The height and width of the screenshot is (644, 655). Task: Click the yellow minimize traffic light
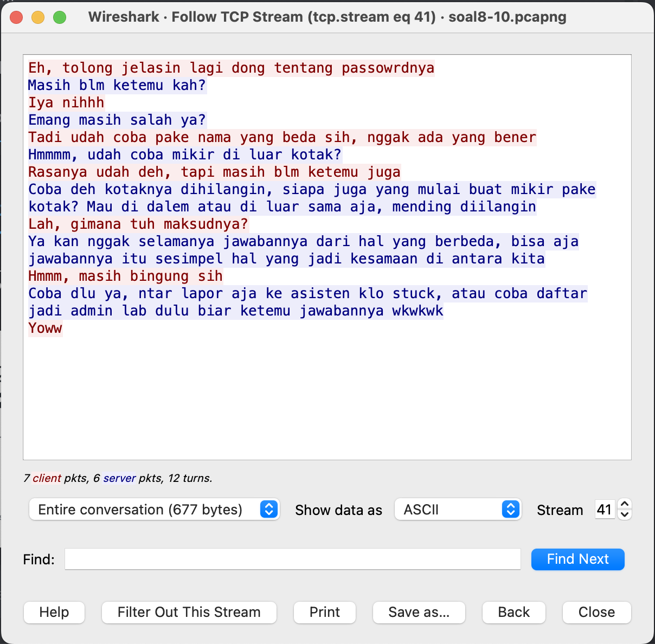[38, 17]
